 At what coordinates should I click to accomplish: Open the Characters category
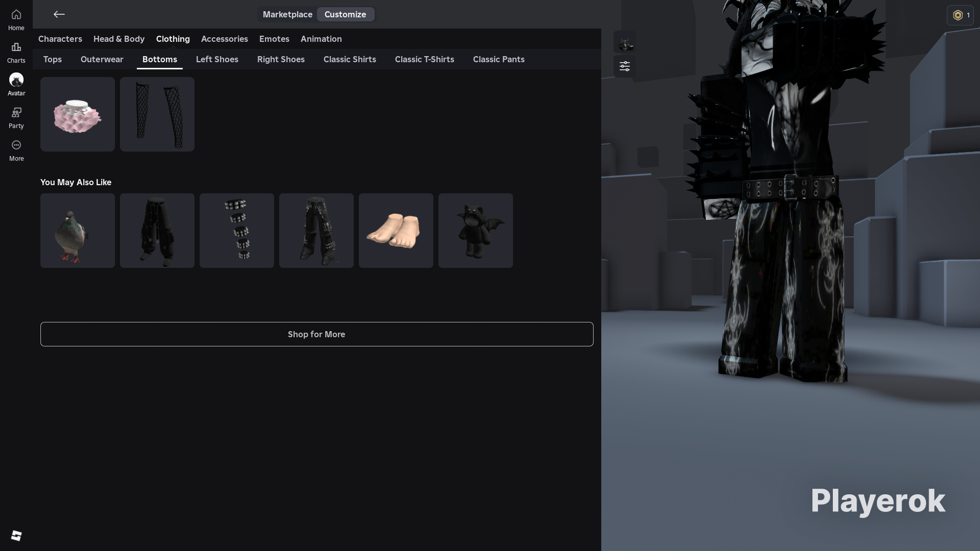(x=60, y=39)
